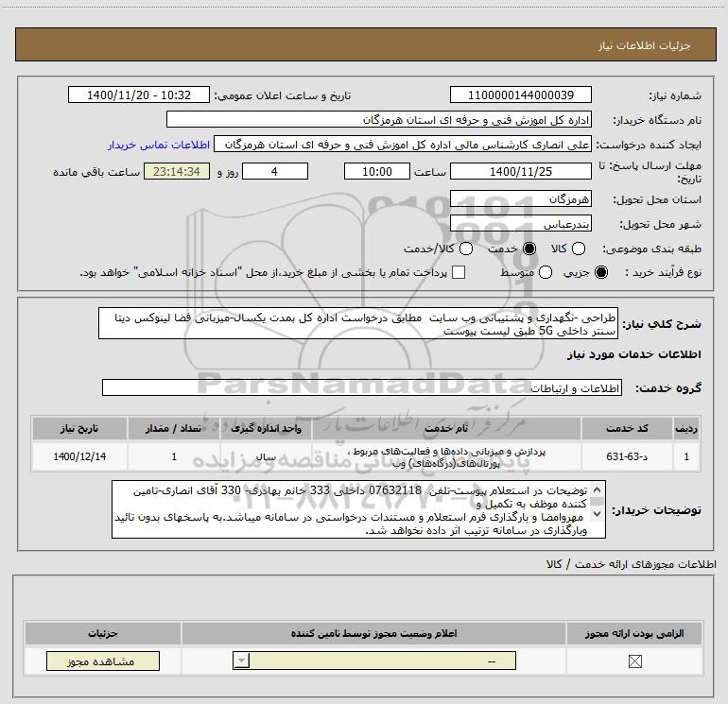Click the unit cell سال
This screenshot has width=728, height=704.
point(266,456)
